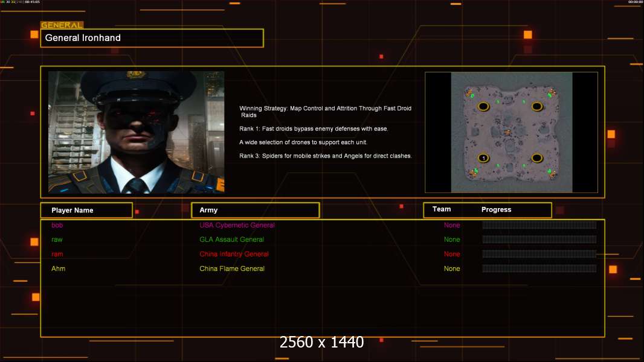Click the team value None for raw
Screen dimensions: 644x362
pyautogui.click(x=452, y=240)
